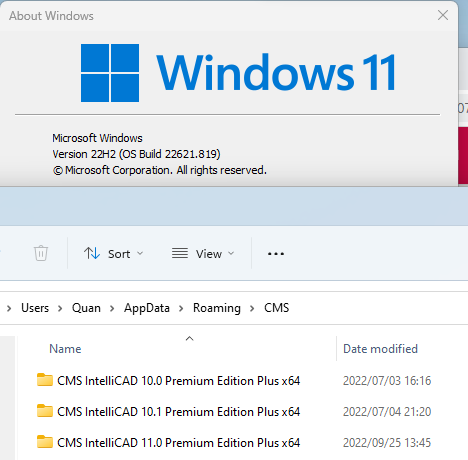Click the Sort arrows icon
This screenshot has height=460, width=468.
(x=92, y=253)
